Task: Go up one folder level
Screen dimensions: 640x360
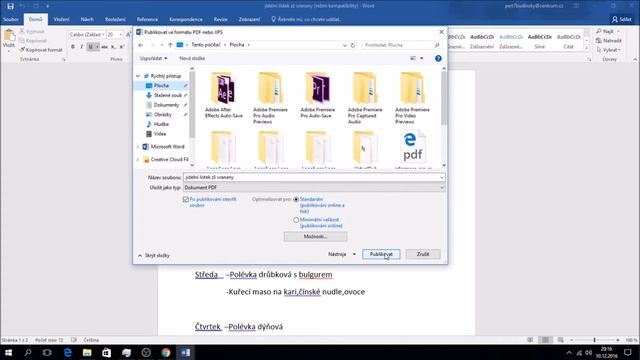Action: 170,45
